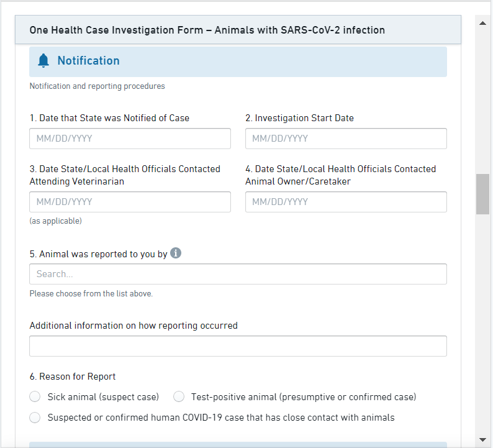Click the scrollbar down arrow
The width and height of the screenshot is (493, 448).
tap(482, 440)
